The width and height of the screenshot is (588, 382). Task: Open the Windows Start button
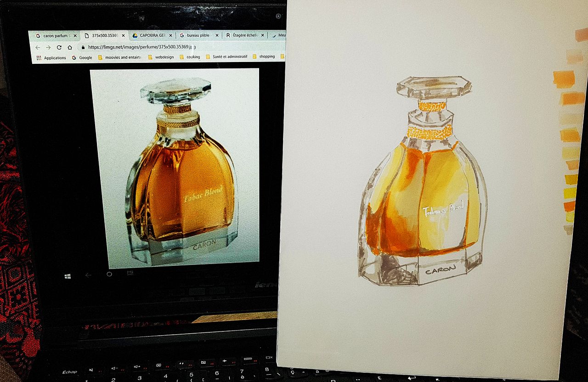pos(68,276)
